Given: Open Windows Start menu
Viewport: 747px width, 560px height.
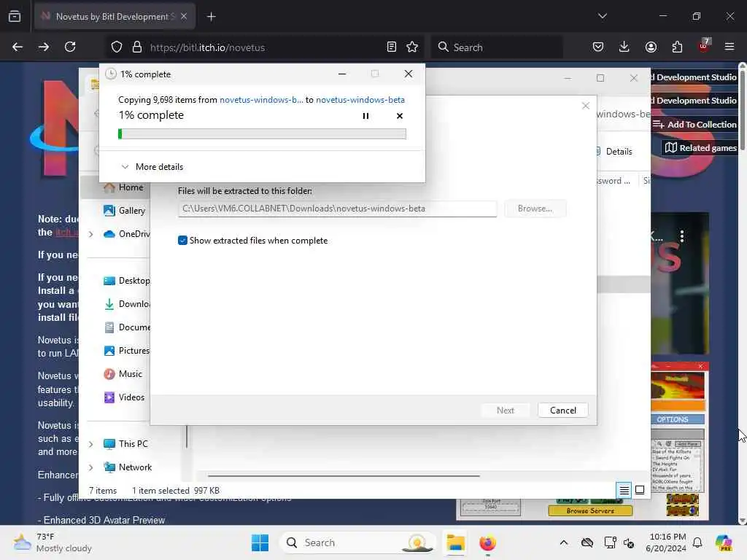Looking at the screenshot, I should [x=260, y=542].
